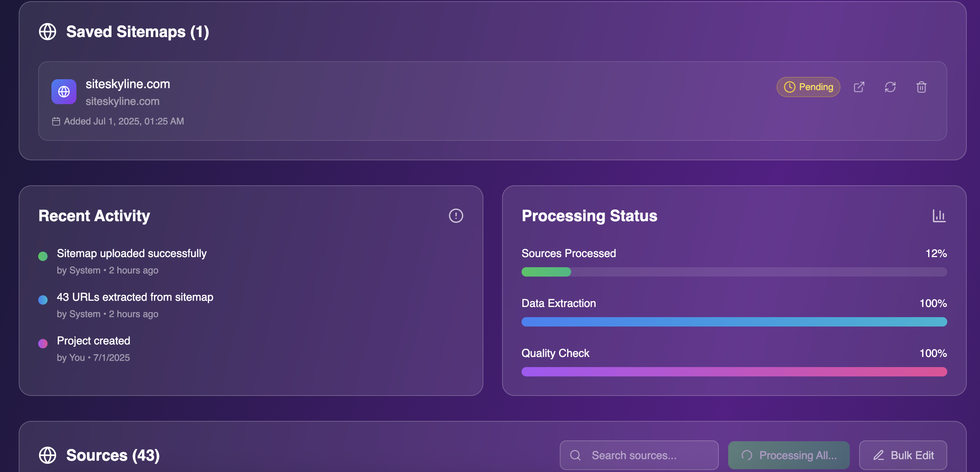Click the siteskyline.com sitemap title
This screenshot has height=472, width=980.
coord(128,84)
